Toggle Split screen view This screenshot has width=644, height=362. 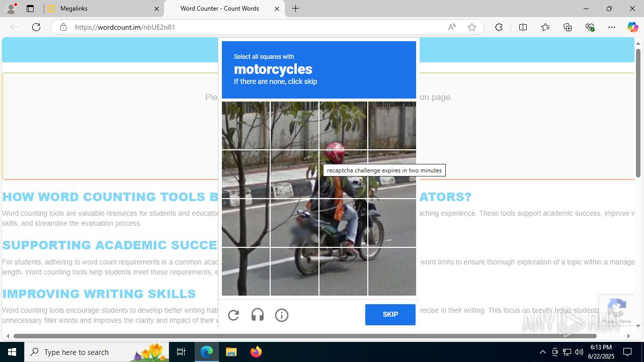click(523, 27)
